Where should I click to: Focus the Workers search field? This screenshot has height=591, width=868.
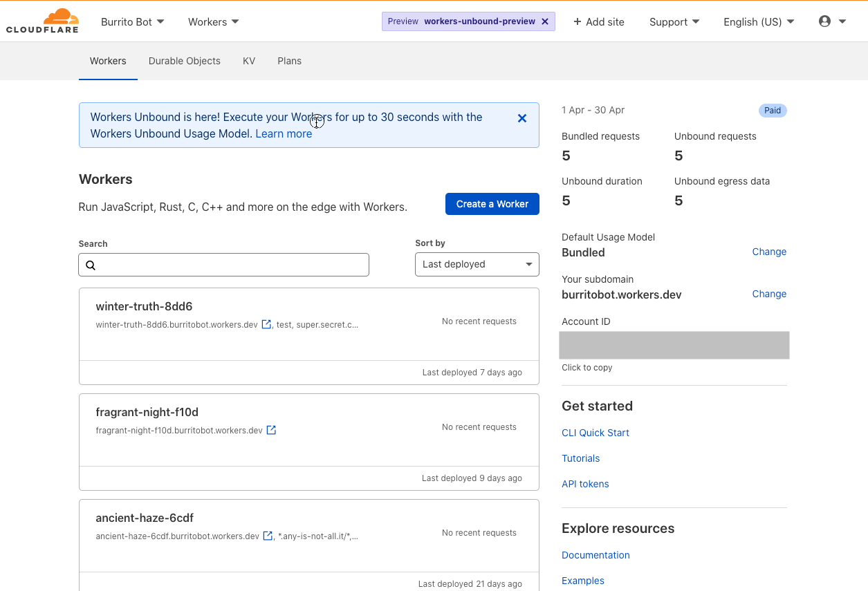click(x=224, y=265)
